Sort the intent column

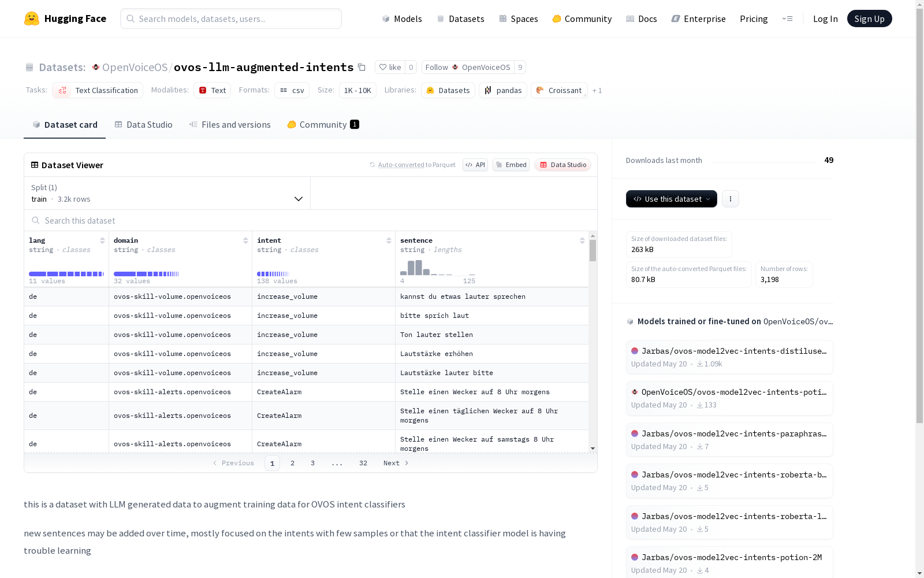(389, 240)
